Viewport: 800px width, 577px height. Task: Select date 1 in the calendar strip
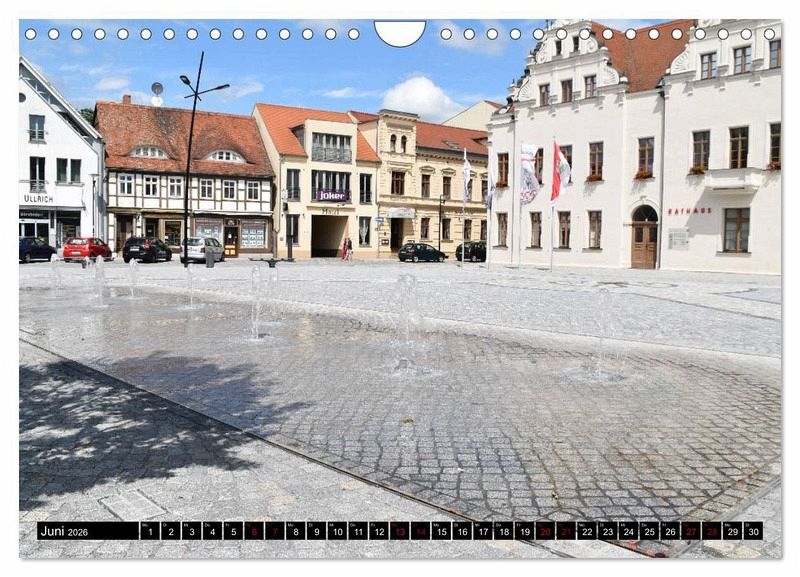(x=150, y=531)
